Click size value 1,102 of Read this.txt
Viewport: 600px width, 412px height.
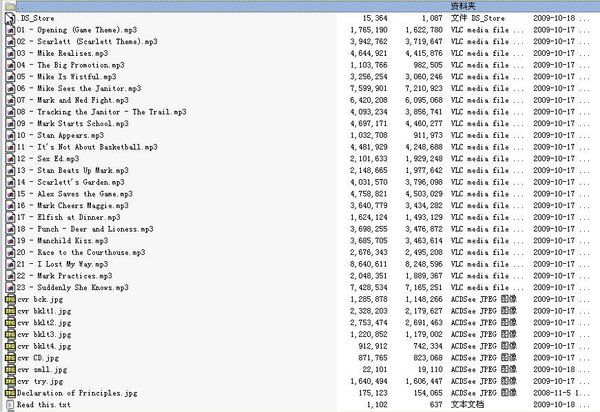coord(377,405)
